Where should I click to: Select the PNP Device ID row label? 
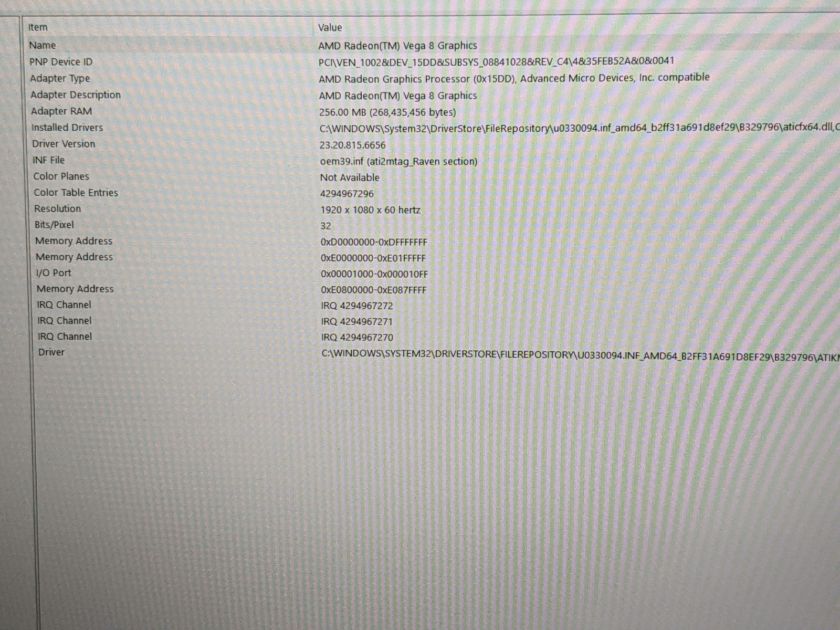click(x=61, y=62)
